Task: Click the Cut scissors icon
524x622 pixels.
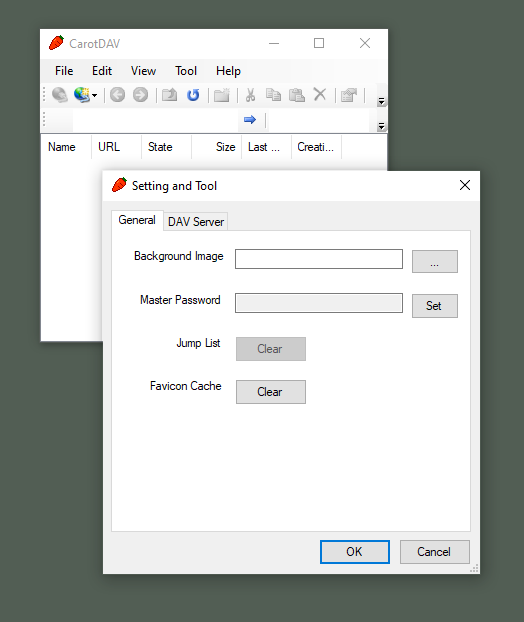Action: pyautogui.click(x=250, y=95)
